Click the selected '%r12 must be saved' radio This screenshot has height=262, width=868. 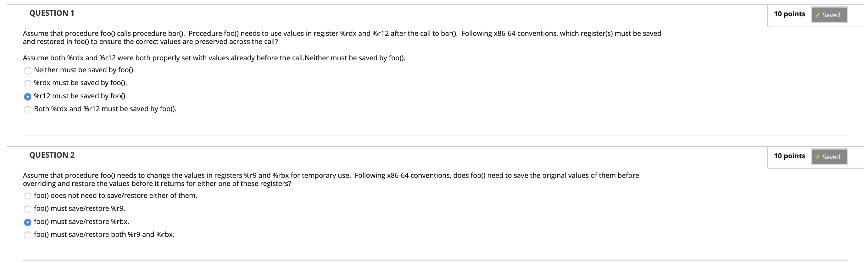[28, 97]
